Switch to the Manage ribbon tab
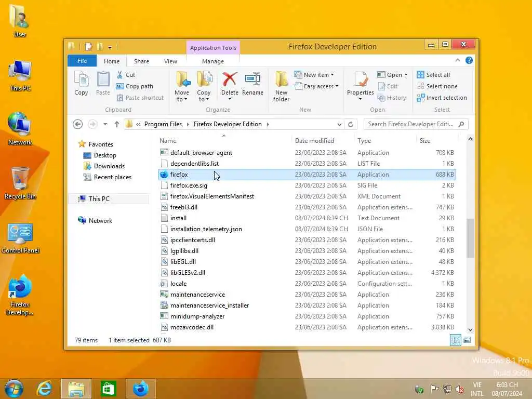532x399 pixels. click(212, 61)
